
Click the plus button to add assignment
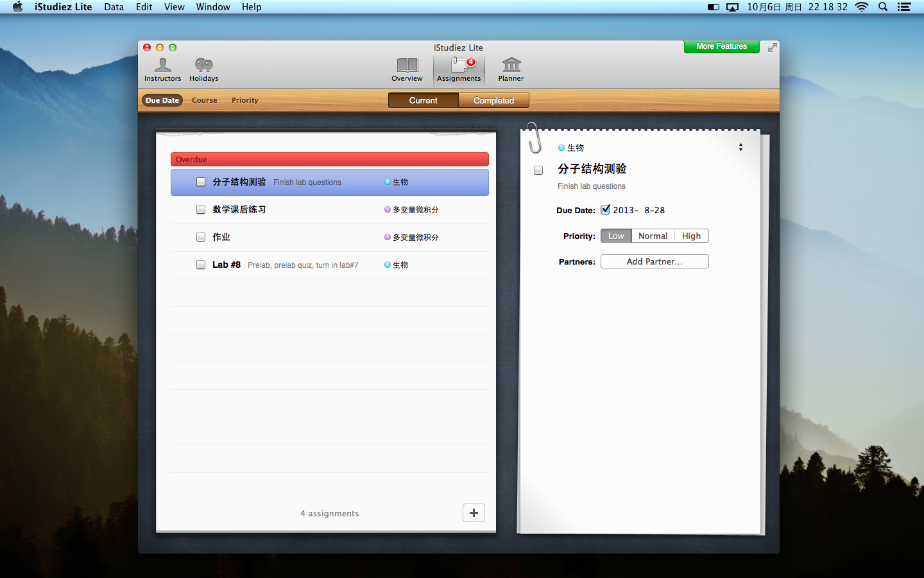point(474,512)
